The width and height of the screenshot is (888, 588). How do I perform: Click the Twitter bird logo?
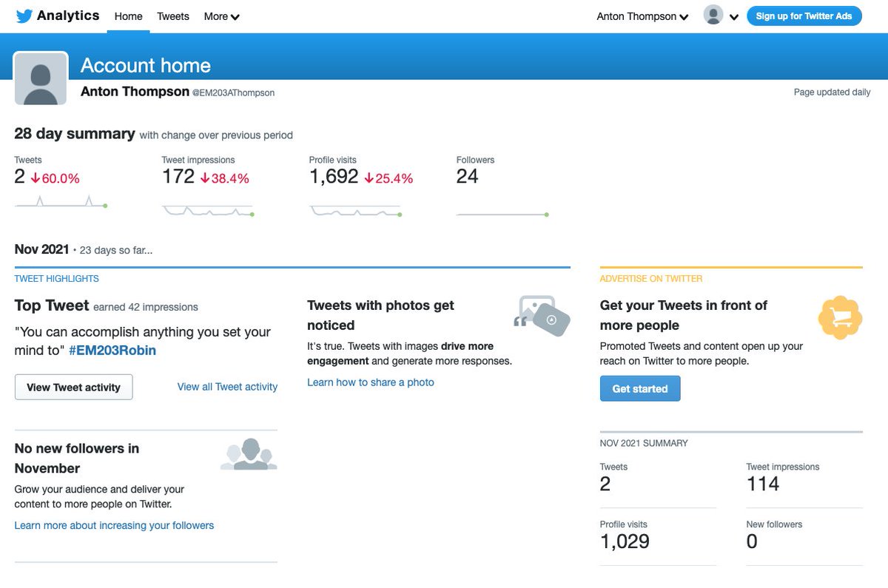[24, 16]
